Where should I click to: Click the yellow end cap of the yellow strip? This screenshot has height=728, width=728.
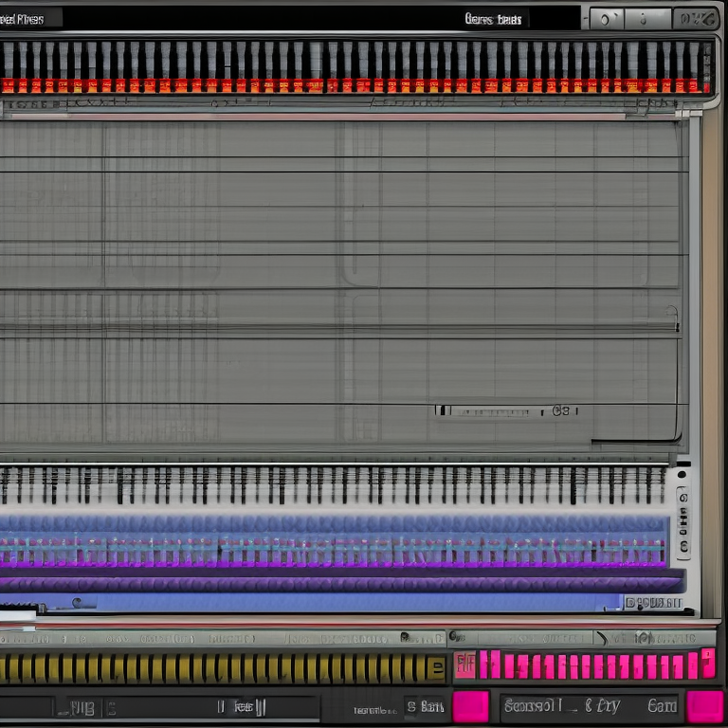tap(435, 667)
